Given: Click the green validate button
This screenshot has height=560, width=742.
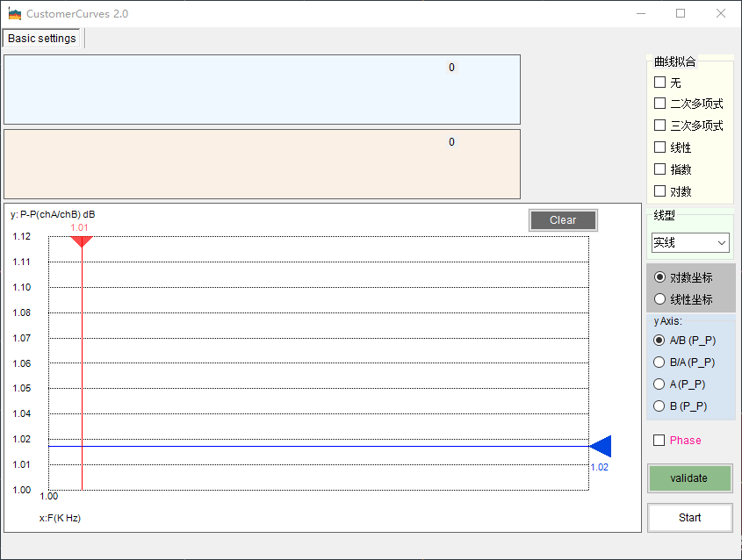Looking at the screenshot, I should [x=689, y=478].
